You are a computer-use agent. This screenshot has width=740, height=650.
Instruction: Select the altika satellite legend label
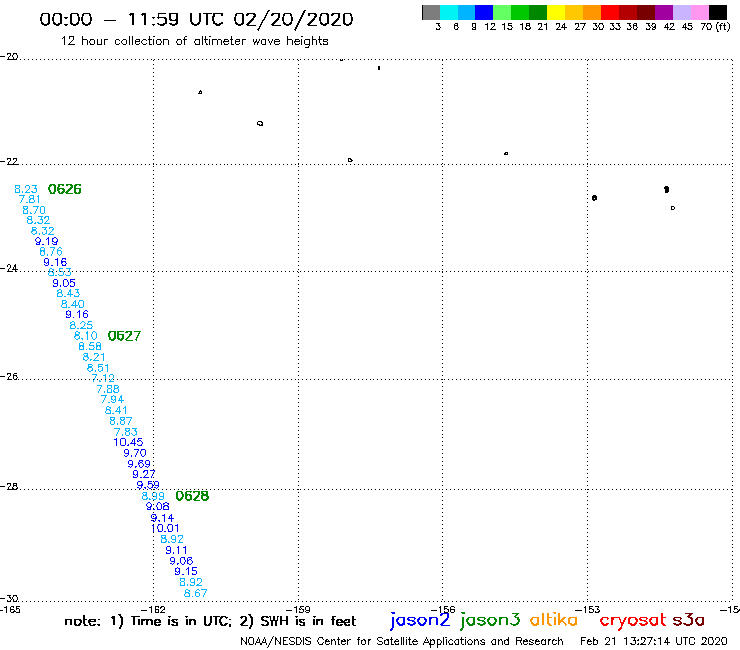coord(554,620)
